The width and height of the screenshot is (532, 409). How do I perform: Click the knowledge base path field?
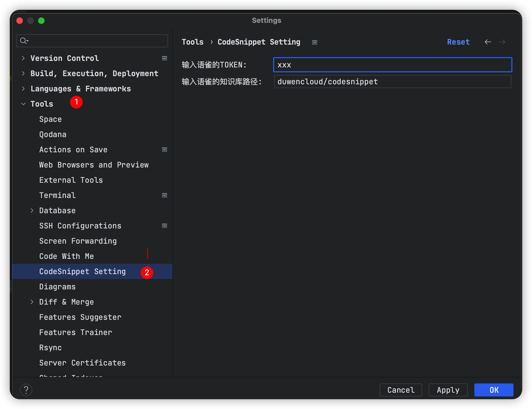coord(393,82)
